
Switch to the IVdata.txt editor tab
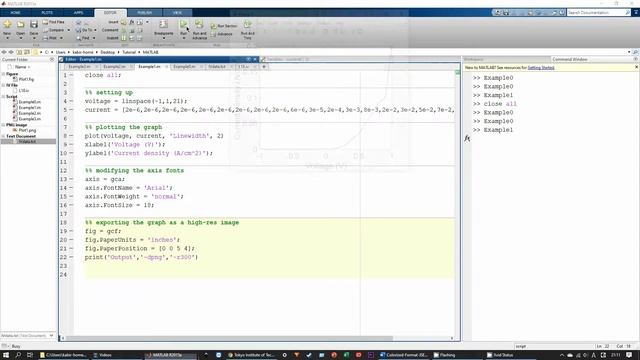click(x=217, y=67)
